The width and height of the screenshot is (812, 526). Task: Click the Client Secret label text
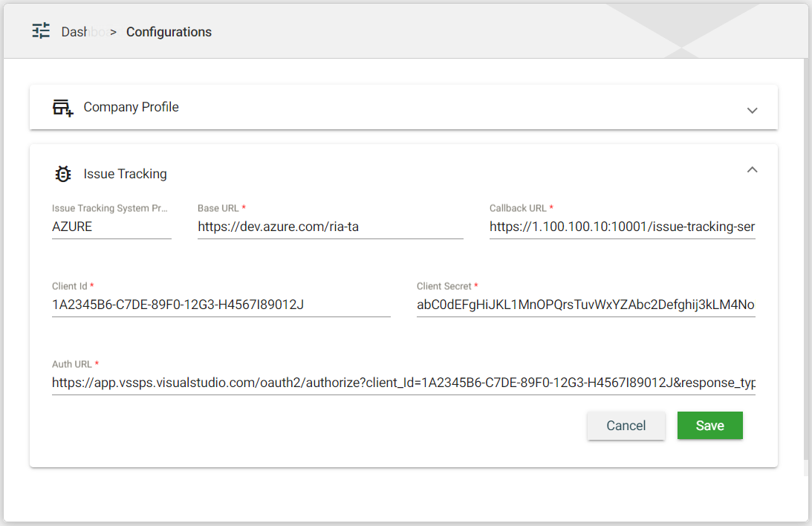click(x=444, y=286)
